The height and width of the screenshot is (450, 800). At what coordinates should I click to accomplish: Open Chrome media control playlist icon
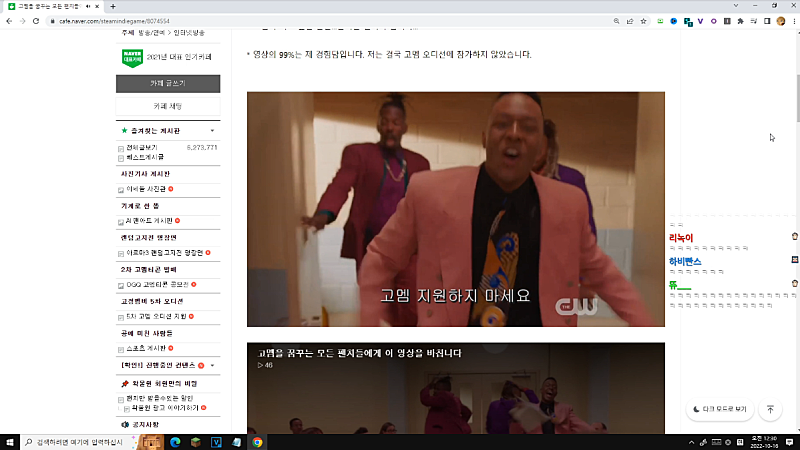[x=754, y=21]
